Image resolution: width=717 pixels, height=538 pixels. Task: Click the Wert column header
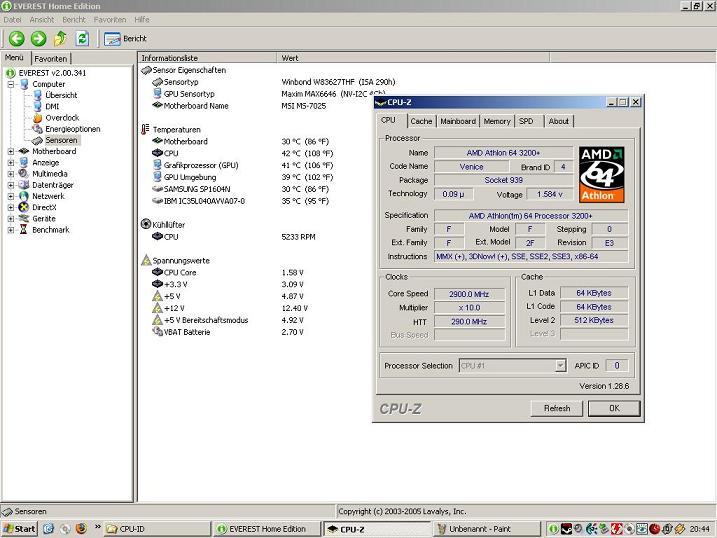click(413, 58)
